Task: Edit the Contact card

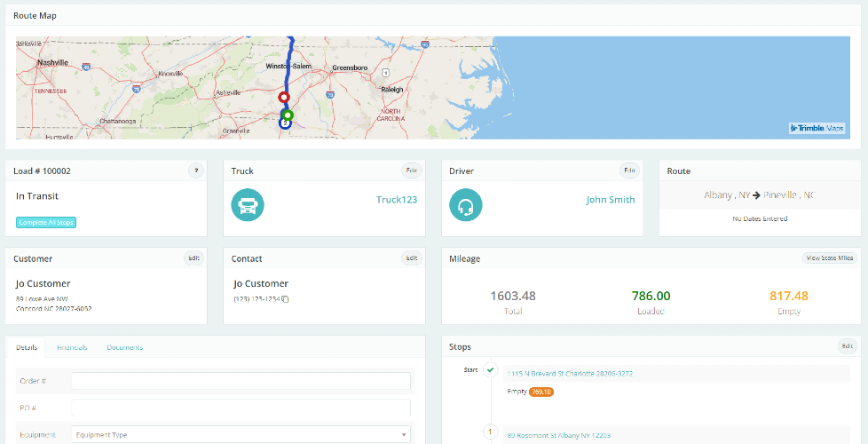Action: pyautogui.click(x=411, y=258)
